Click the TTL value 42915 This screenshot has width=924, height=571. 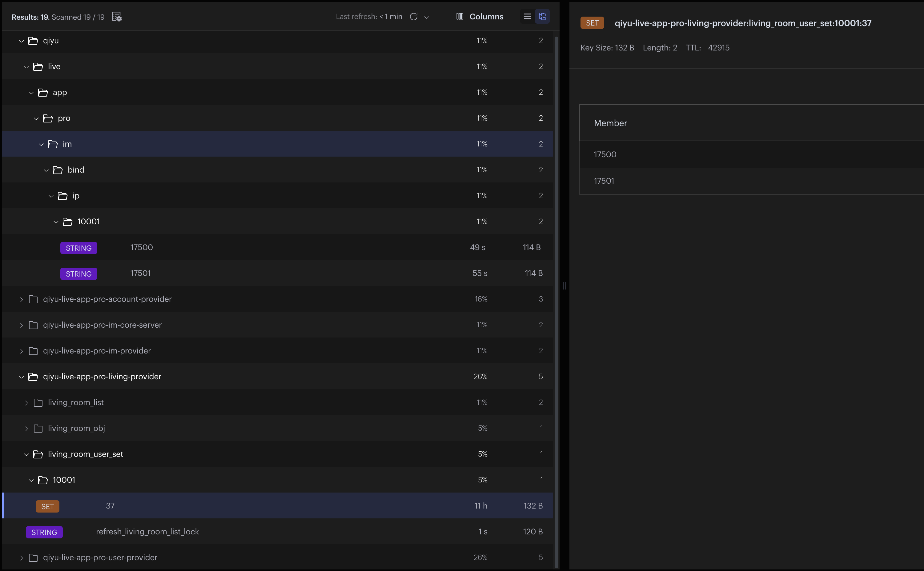718,48
